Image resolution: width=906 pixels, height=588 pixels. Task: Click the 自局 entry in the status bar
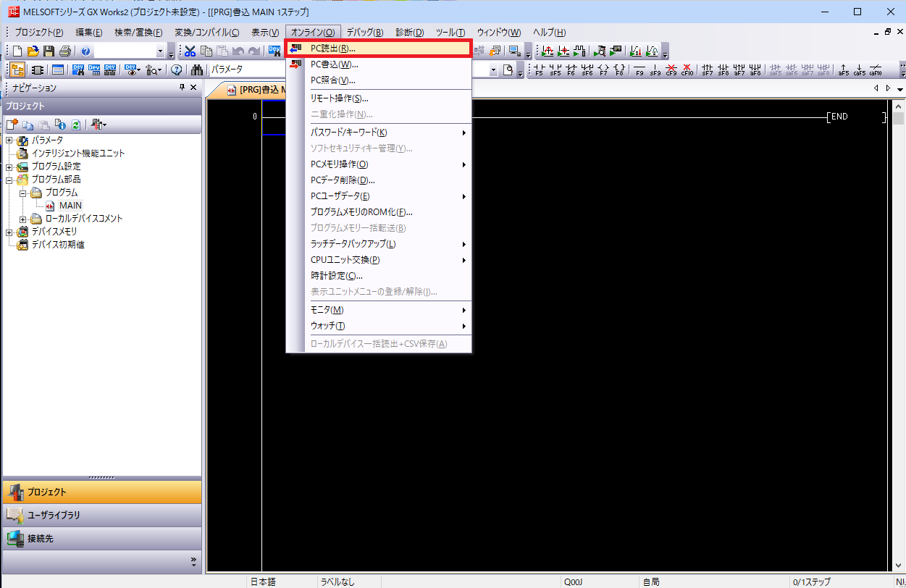(651, 581)
